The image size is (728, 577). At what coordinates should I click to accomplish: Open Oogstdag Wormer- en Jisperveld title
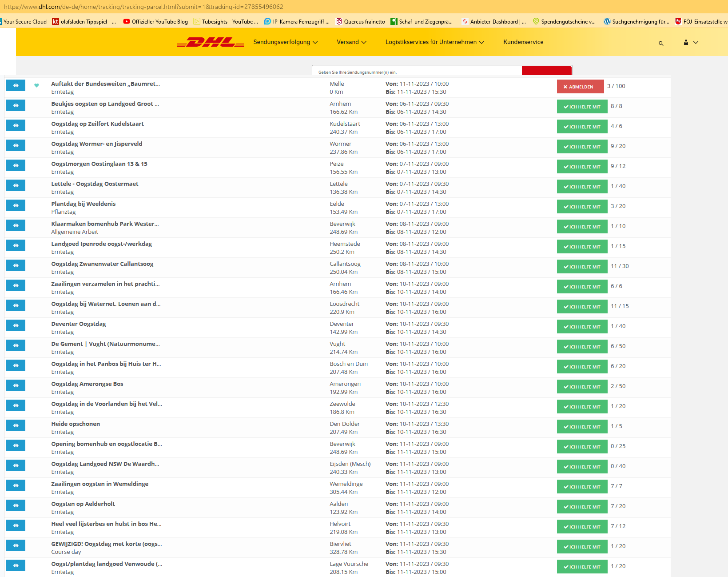click(97, 144)
